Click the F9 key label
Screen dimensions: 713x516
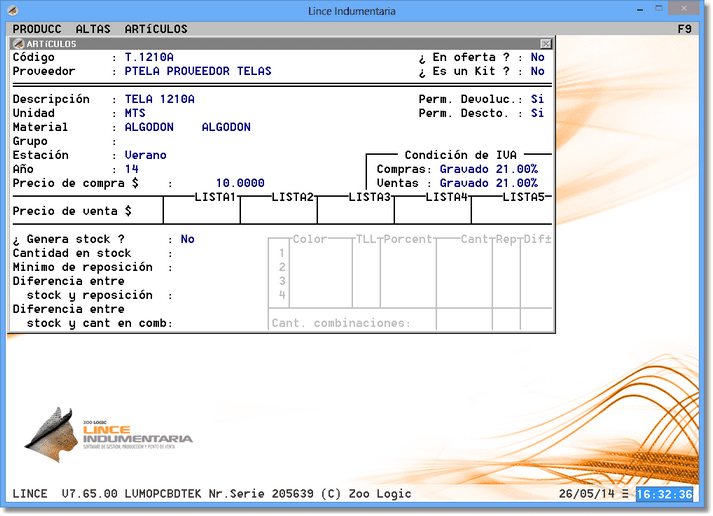tap(684, 29)
